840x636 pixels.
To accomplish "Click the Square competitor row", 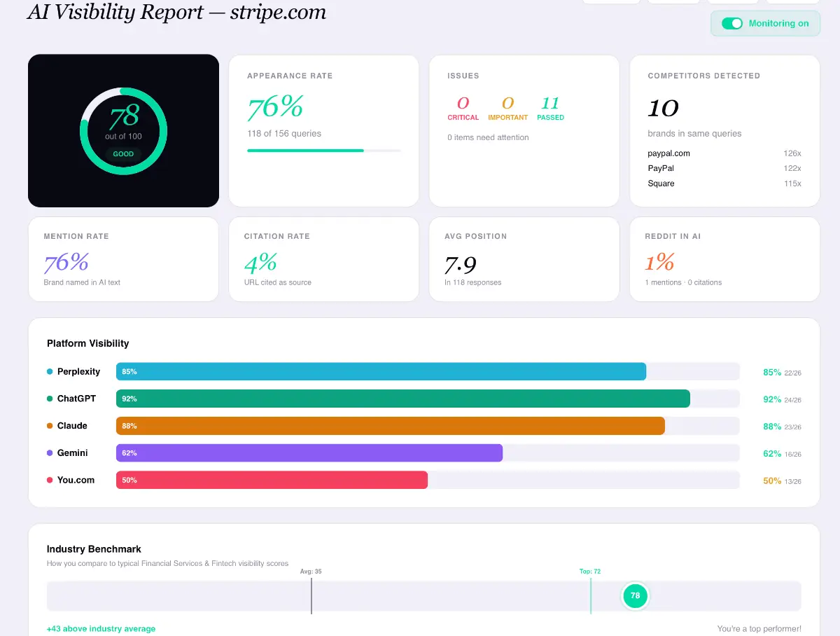I will coord(724,184).
